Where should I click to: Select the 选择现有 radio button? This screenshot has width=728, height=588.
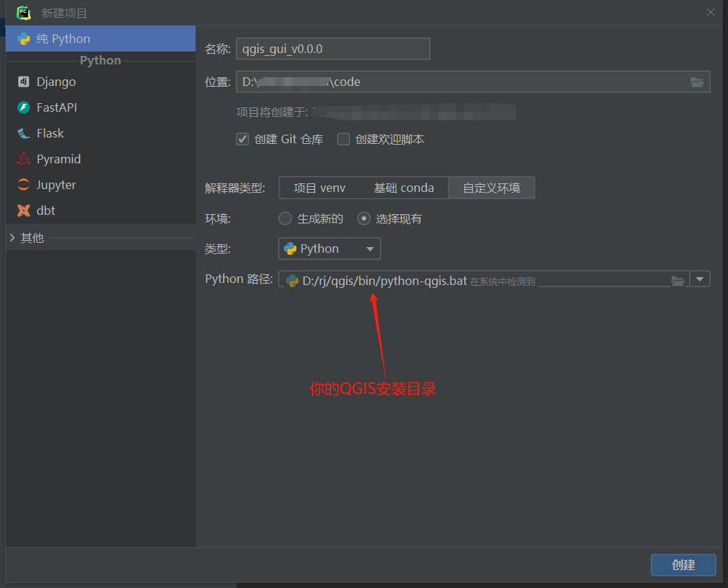coord(363,218)
